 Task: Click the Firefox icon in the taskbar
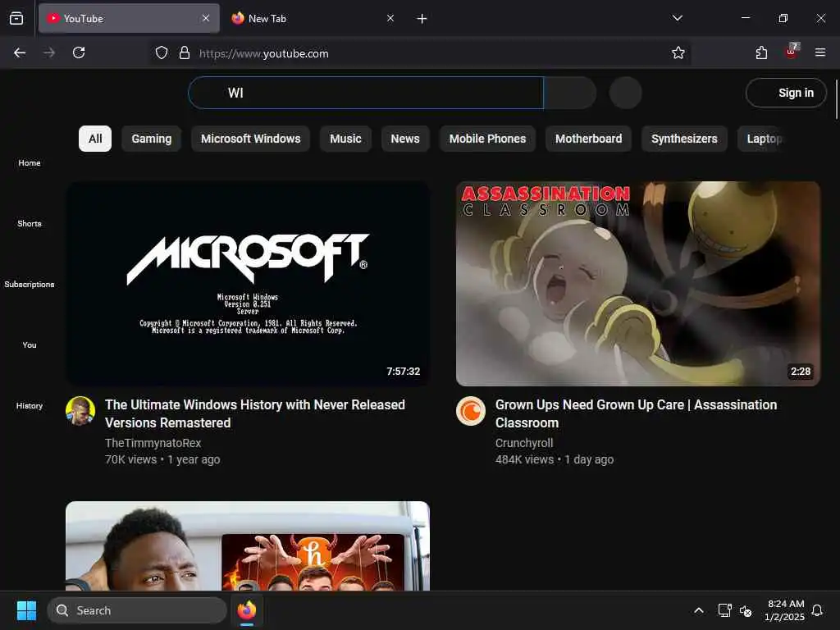pyautogui.click(x=247, y=610)
